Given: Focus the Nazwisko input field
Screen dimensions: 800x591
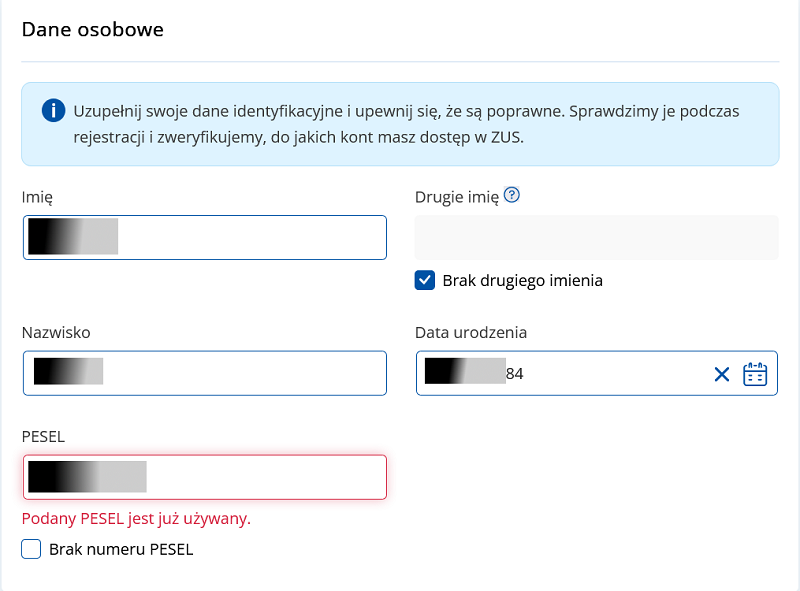Looking at the screenshot, I should click(x=205, y=373).
